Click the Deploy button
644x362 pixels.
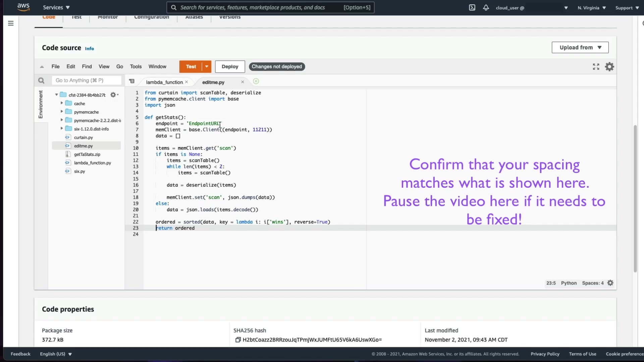(x=230, y=67)
